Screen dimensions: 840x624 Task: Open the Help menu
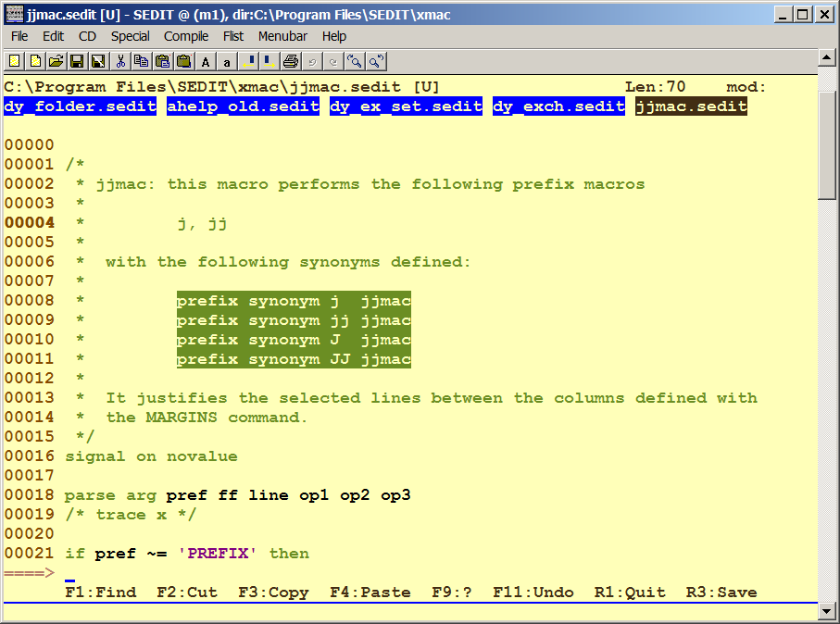point(334,36)
